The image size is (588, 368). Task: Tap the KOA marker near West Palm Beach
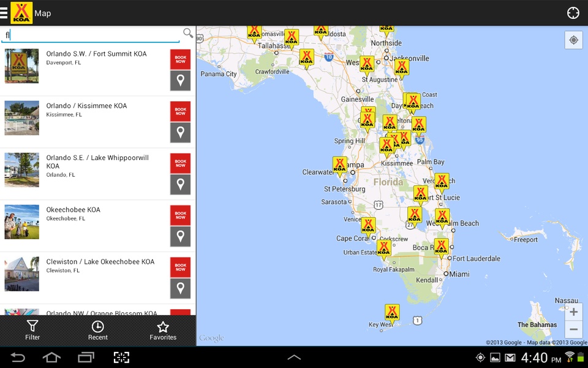click(x=442, y=218)
